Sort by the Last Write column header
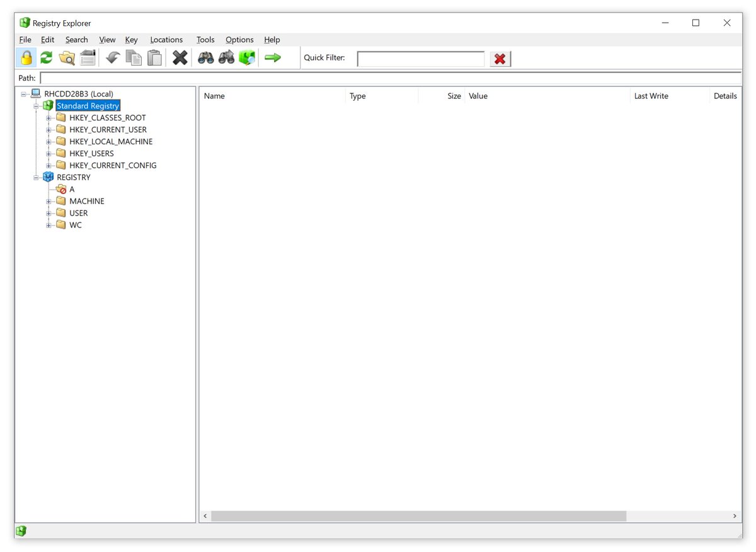 click(670, 96)
